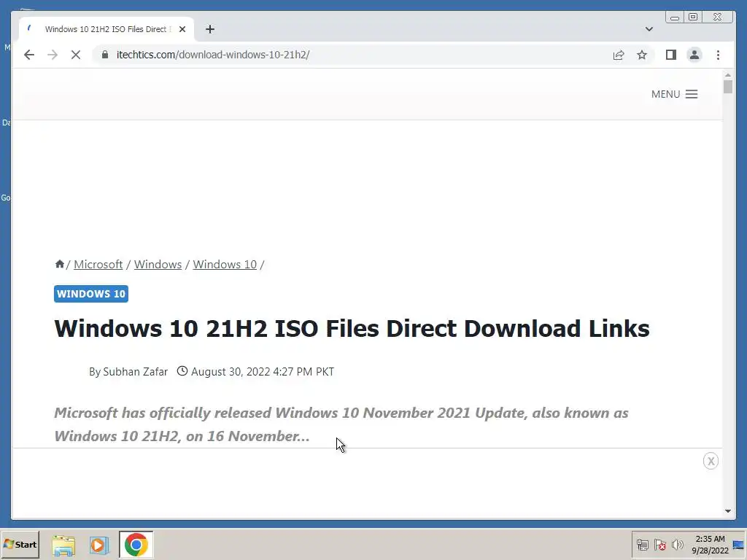Open a new tab with plus button
The width and height of the screenshot is (747, 560).
tap(210, 29)
